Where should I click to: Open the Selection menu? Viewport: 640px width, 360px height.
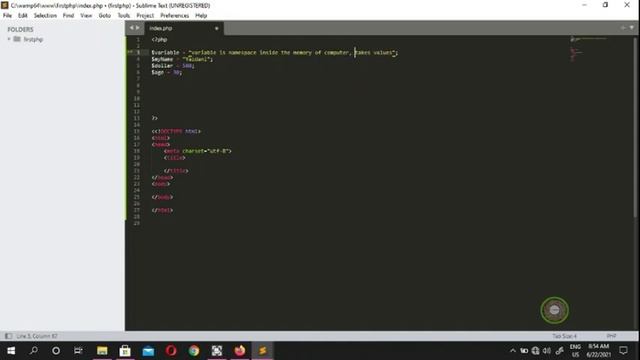pos(45,16)
